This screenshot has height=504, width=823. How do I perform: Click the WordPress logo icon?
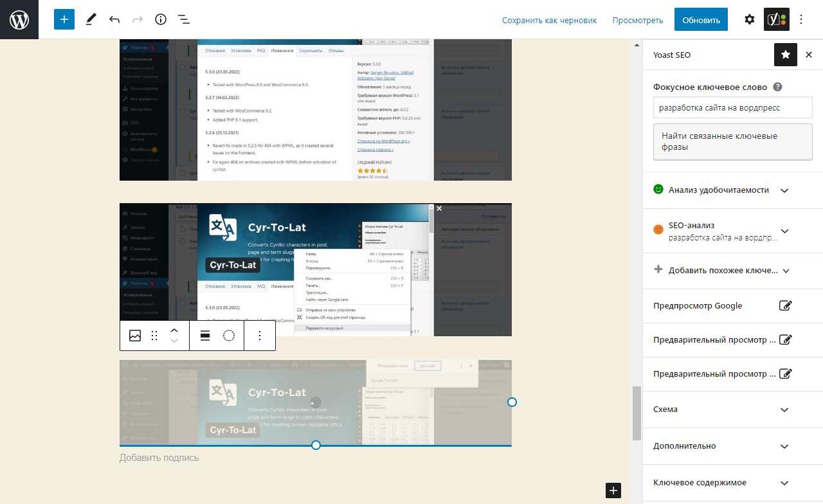tap(19, 19)
